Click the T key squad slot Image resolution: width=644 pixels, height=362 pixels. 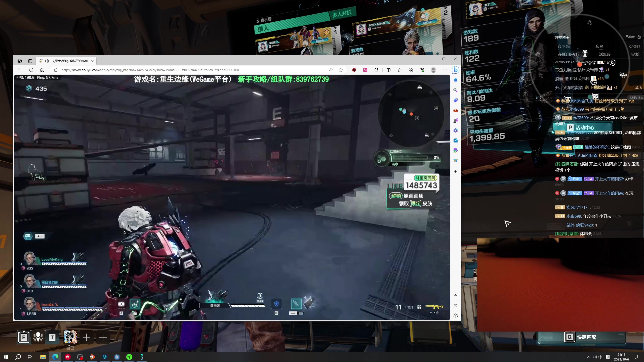[x=52, y=337]
